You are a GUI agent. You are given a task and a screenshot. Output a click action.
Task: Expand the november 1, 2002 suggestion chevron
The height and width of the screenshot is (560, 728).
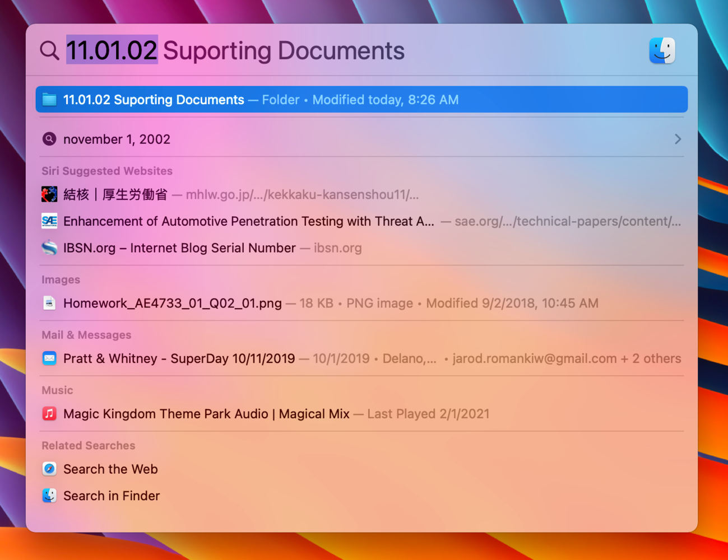[x=678, y=139]
